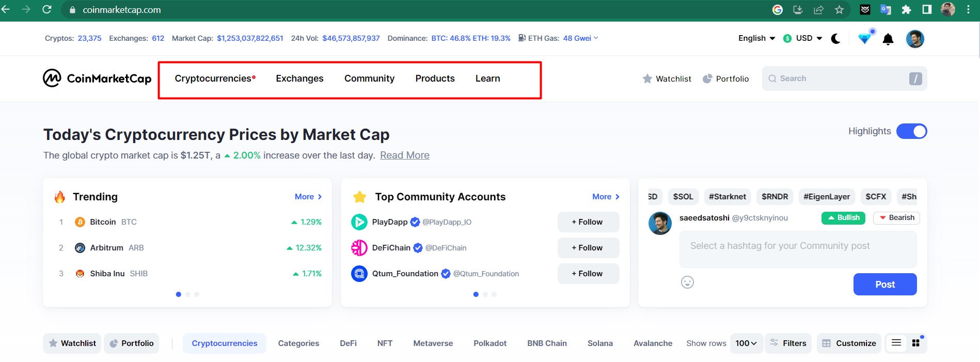Toggle dark mode moon icon
980x362 pixels.
835,39
